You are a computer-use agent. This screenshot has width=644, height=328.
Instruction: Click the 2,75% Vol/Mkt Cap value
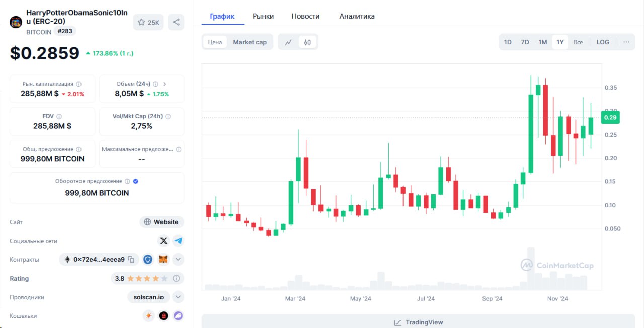(x=141, y=126)
